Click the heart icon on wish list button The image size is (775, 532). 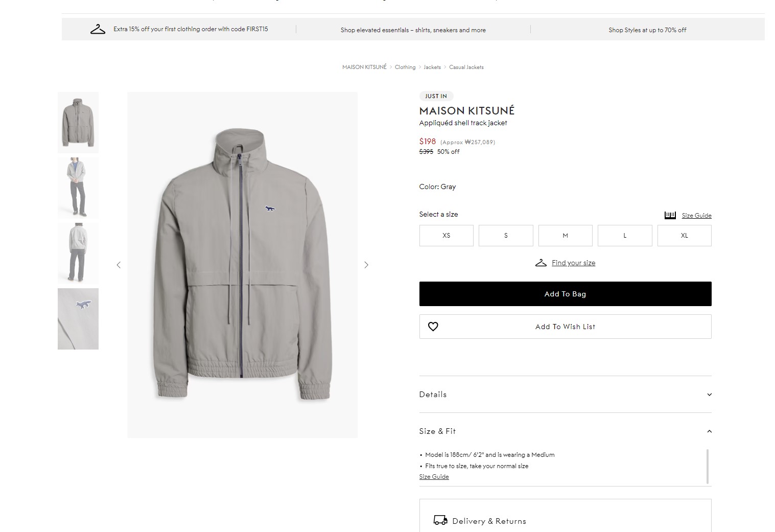pos(433,327)
